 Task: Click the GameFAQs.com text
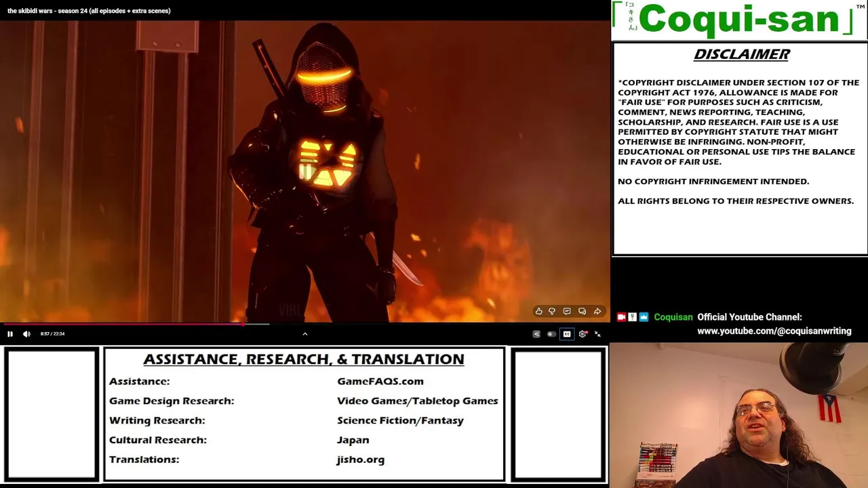point(380,381)
